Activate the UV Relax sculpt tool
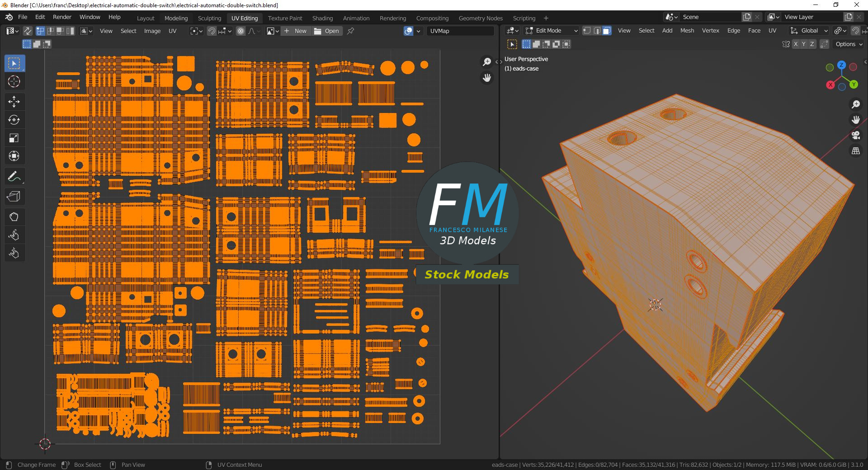 pyautogui.click(x=14, y=235)
